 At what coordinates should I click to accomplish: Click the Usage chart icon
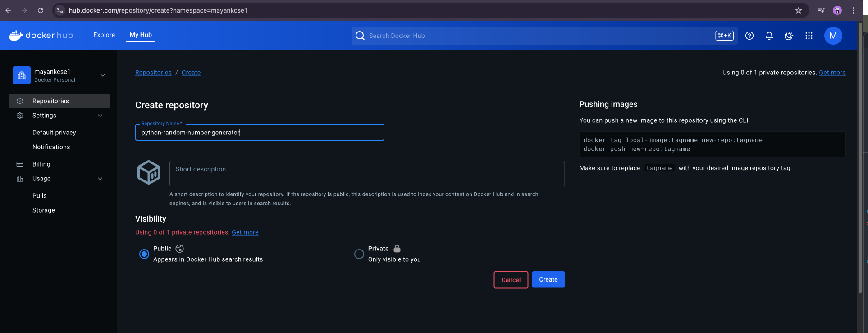pyautogui.click(x=20, y=179)
